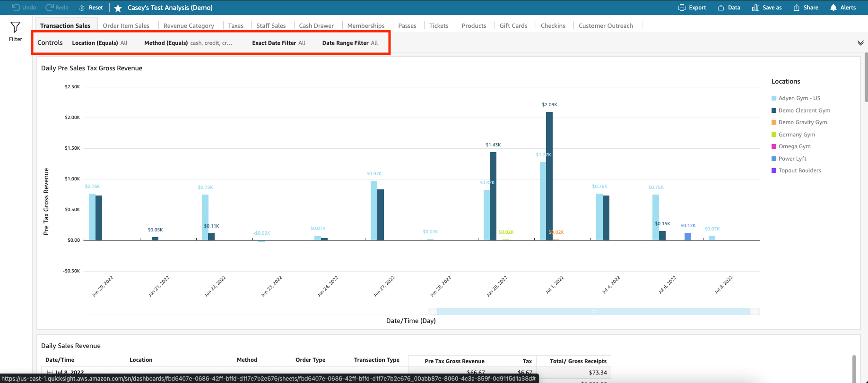This screenshot has height=383, width=868.
Task: Click the Undo arrow icon
Action: click(x=16, y=8)
